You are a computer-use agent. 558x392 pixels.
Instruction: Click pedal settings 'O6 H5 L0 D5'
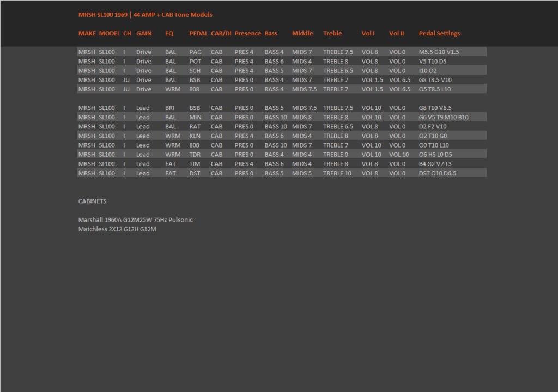coord(435,155)
